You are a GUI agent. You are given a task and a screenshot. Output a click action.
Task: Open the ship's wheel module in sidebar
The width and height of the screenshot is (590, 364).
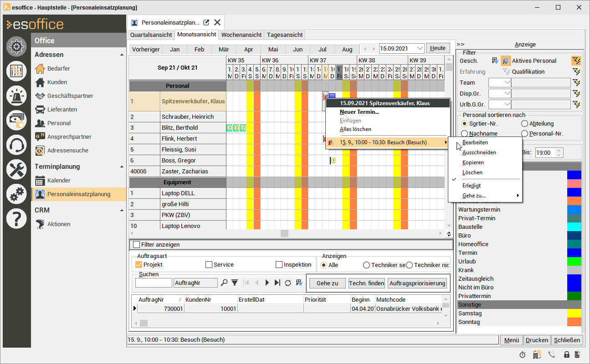(16, 46)
